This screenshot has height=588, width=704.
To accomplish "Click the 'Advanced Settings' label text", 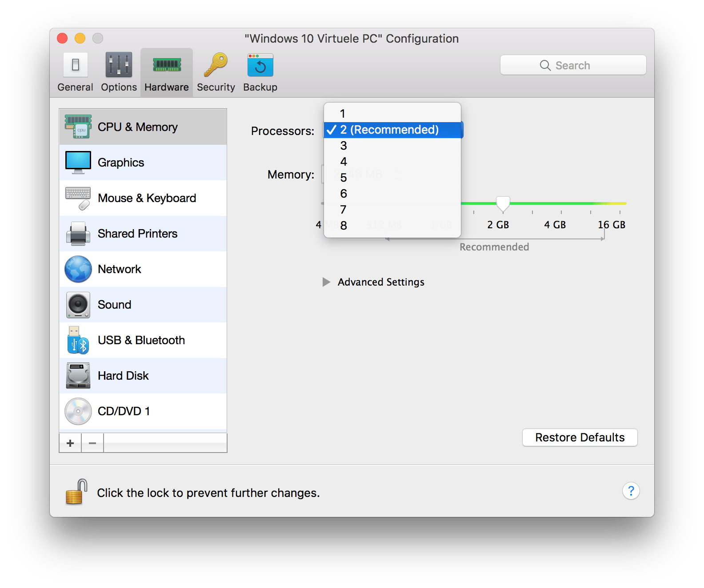I will pyautogui.click(x=381, y=282).
